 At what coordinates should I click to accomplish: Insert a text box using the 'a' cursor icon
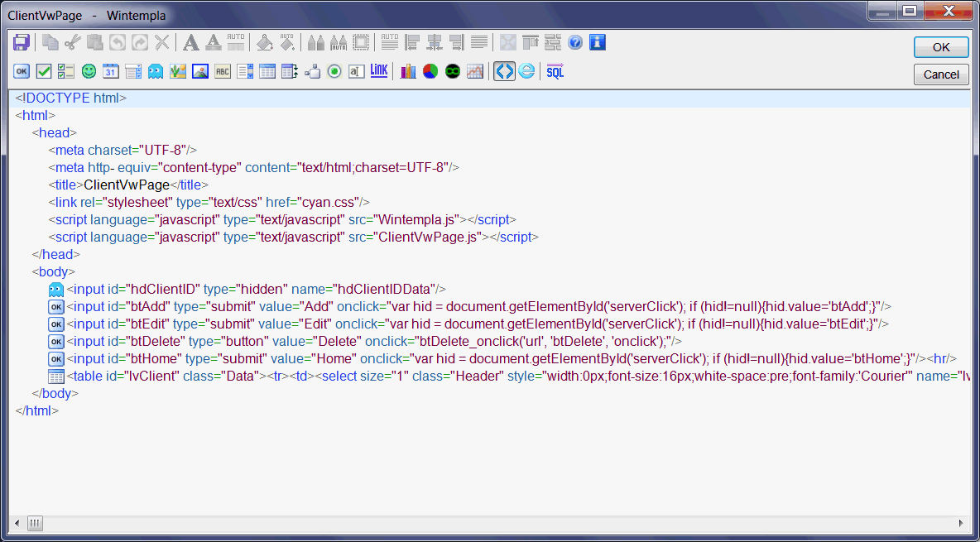(x=357, y=72)
